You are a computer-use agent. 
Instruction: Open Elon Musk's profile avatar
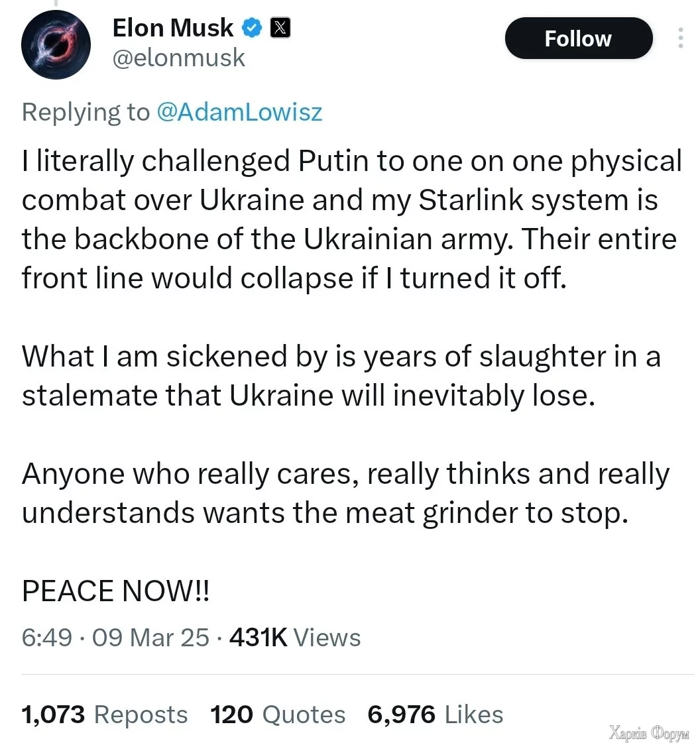[56, 45]
